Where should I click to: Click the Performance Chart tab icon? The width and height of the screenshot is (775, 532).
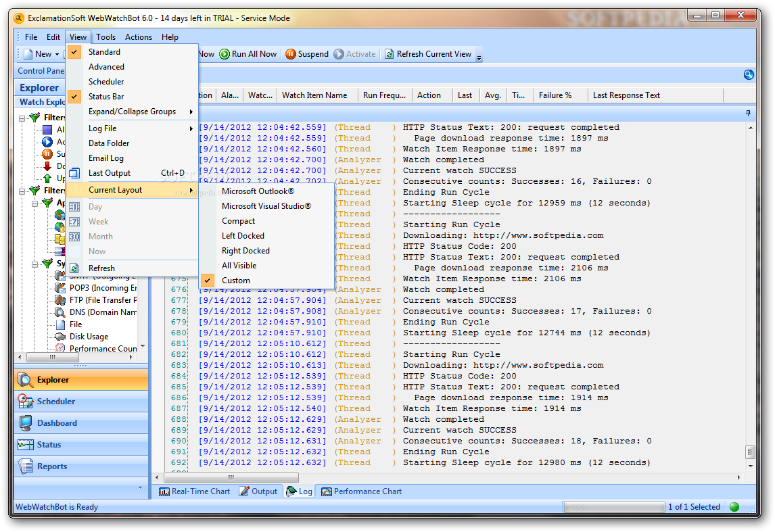click(x=326, y=491)
